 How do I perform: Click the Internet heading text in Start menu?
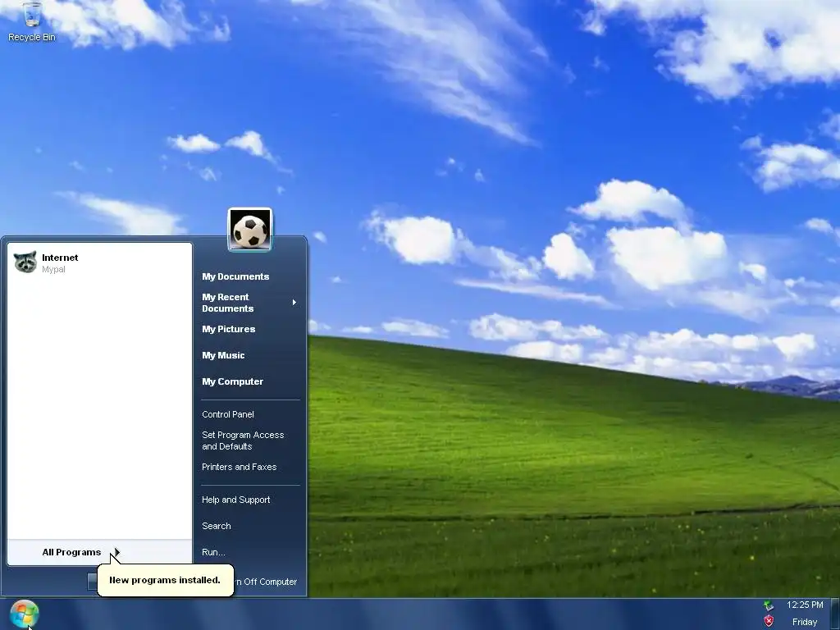(x=60, y=258)
